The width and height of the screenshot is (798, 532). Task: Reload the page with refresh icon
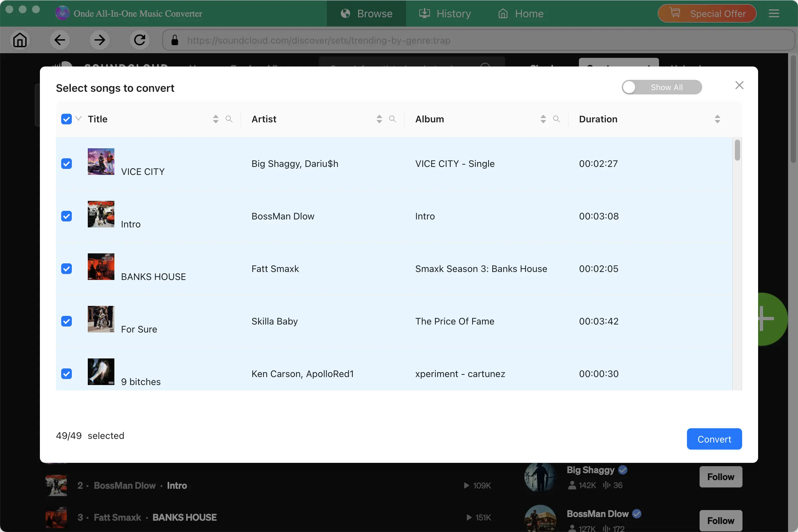click(139, 40)
